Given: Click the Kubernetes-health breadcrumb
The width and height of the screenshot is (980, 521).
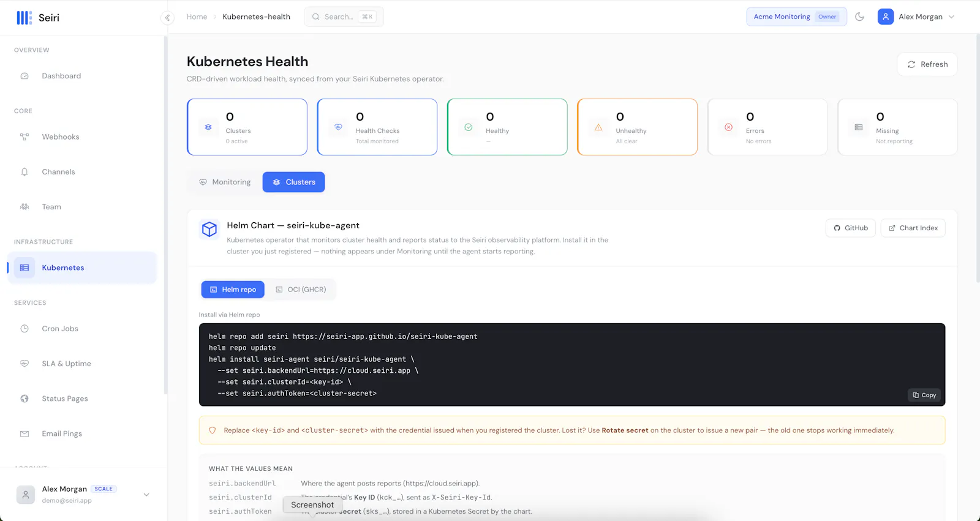Looking at the screenshot, I should tap(256, 17).
